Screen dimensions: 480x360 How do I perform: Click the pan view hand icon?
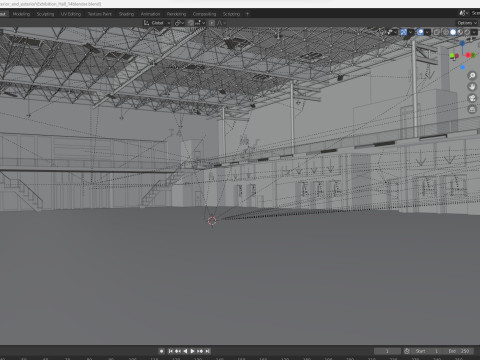[x=472, y=87]
